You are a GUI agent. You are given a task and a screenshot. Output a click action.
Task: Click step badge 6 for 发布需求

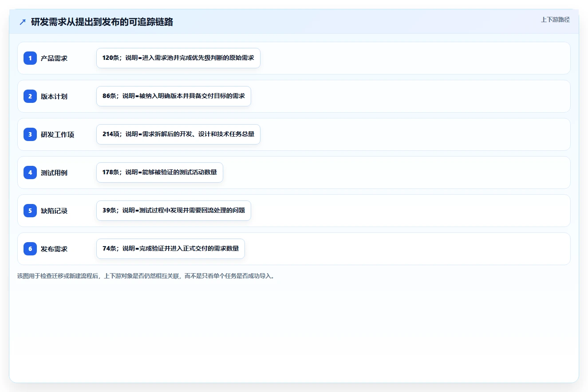[30, 249]
